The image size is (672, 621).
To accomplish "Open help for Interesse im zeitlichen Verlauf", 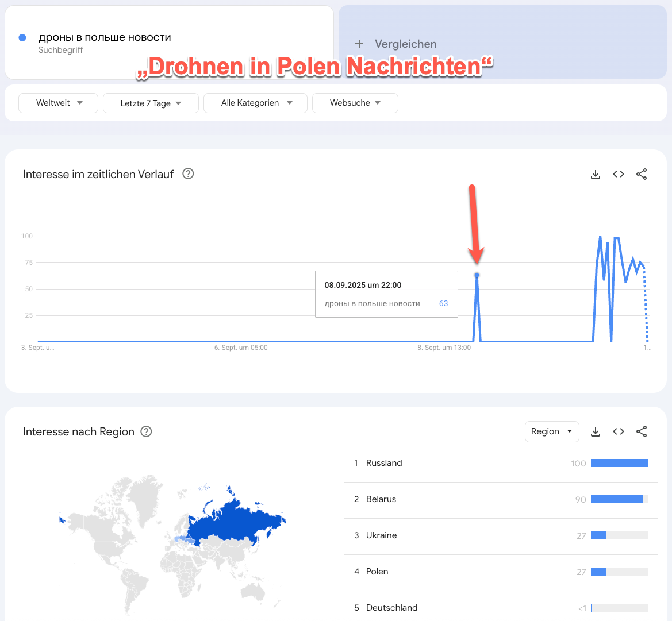I will (x=188, y=174).
